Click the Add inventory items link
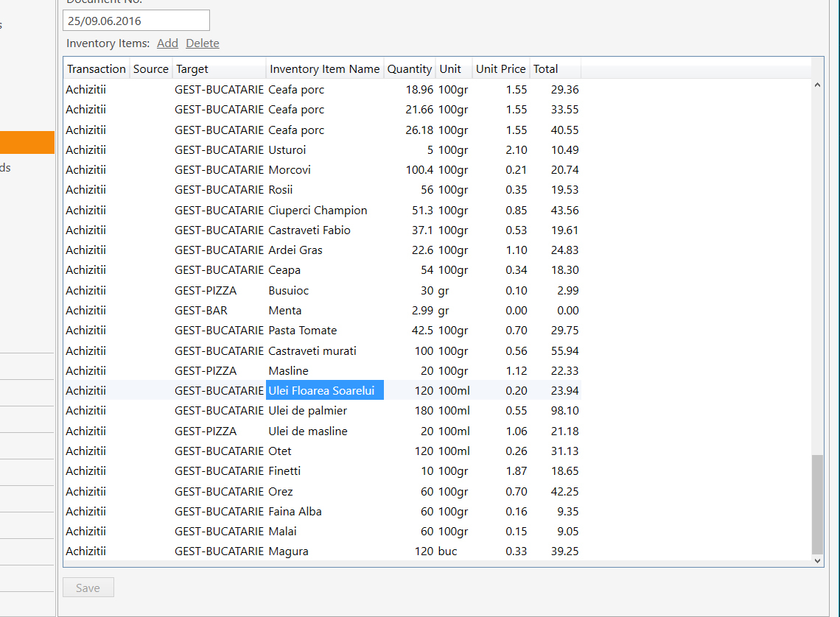The image size is (840, 617). (x=167, y=43)
